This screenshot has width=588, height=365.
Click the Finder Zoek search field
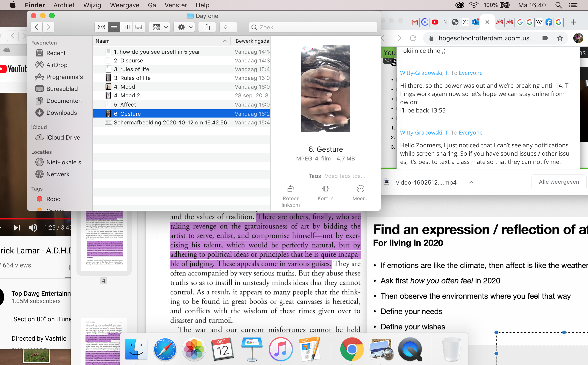[x=313, y=27]
